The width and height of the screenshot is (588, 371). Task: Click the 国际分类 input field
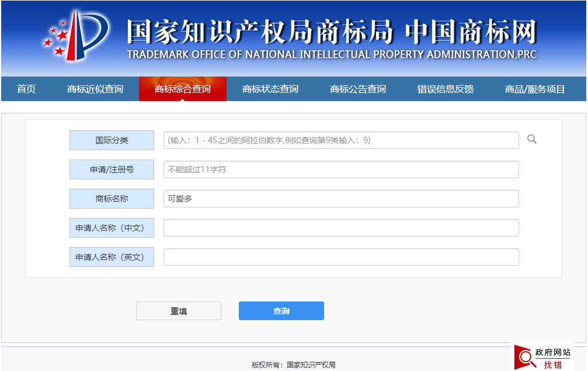341,140
